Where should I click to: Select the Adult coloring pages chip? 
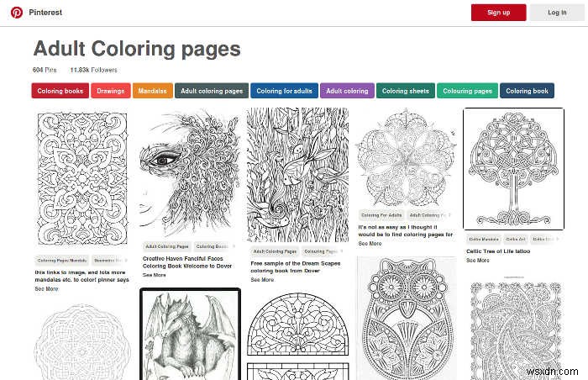[212, 91]
